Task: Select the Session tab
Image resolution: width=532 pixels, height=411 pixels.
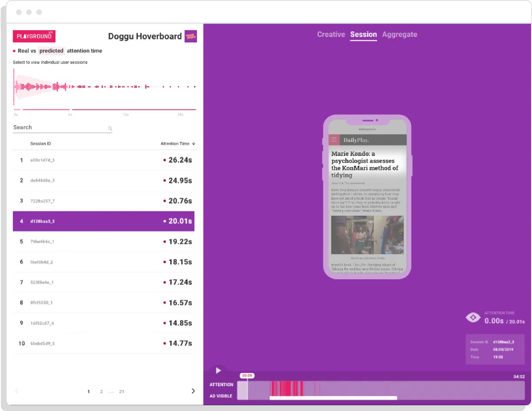Action: point(364,35)
